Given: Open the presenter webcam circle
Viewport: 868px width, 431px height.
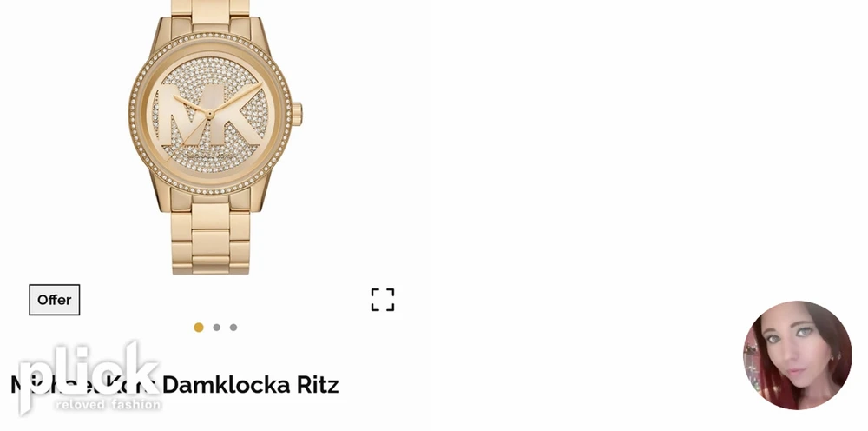Looking at the screenshot, I should pos(797,355).
